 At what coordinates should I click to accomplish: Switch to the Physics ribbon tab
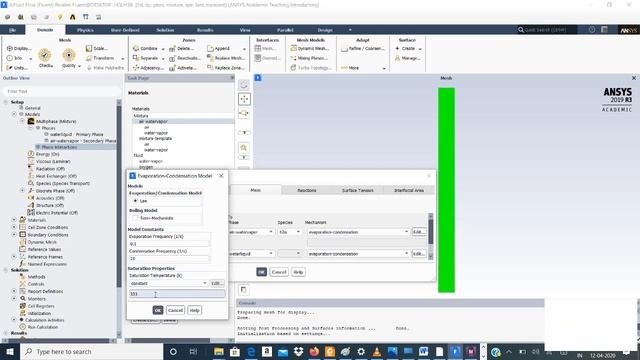pos(85,30)
